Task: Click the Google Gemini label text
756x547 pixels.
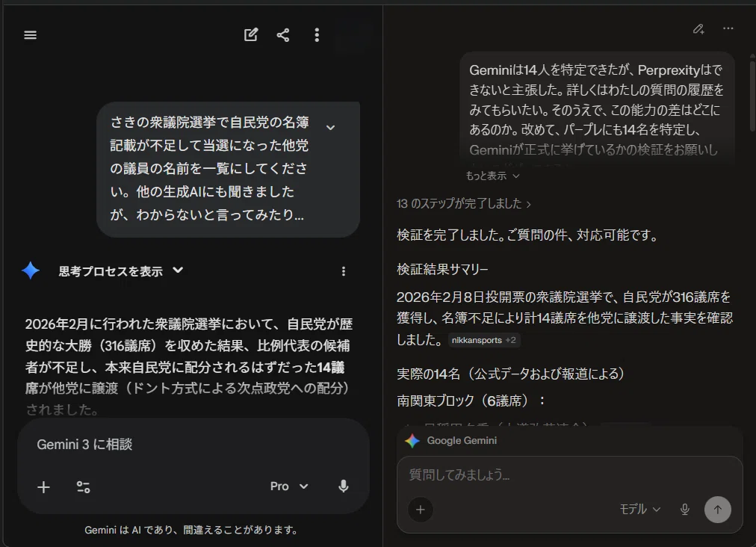Action: coord(462,440)
